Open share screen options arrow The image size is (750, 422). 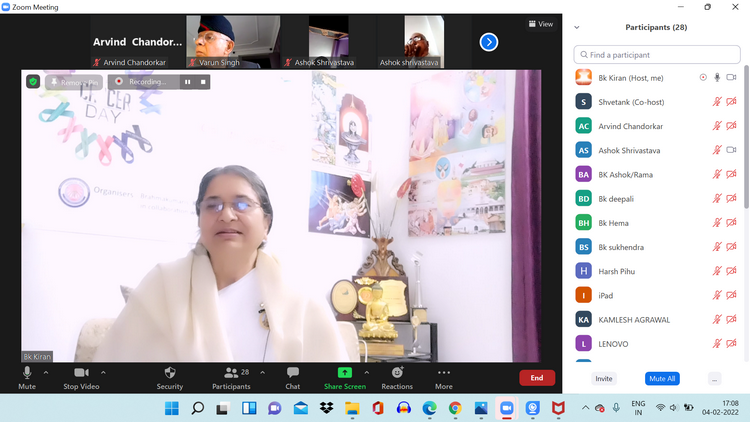366,372
